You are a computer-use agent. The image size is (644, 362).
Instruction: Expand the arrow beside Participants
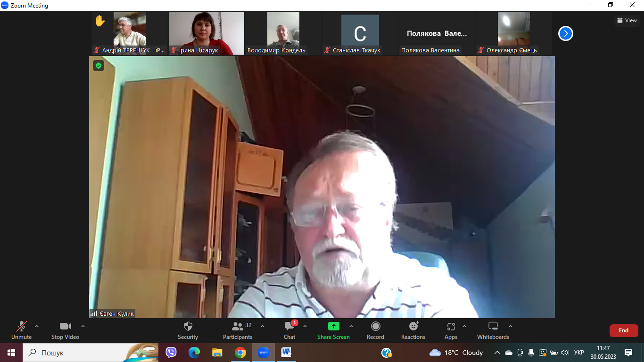pos(263,326)
